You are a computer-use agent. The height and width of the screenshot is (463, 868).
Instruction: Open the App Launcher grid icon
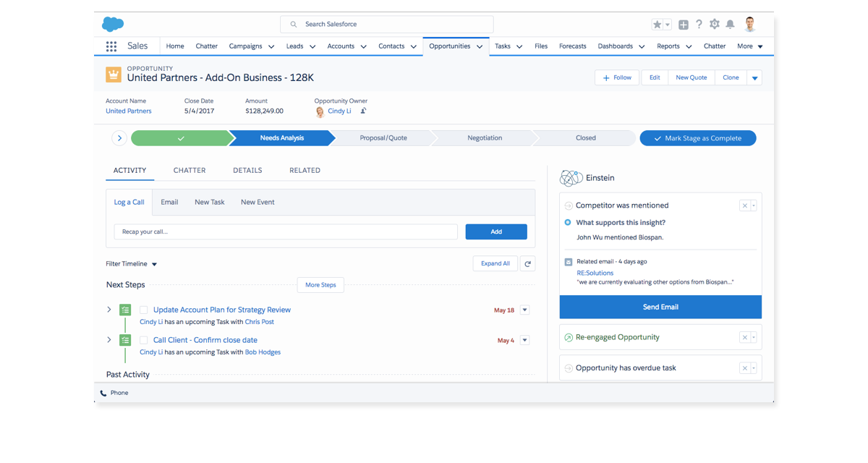tap(111, 46)
